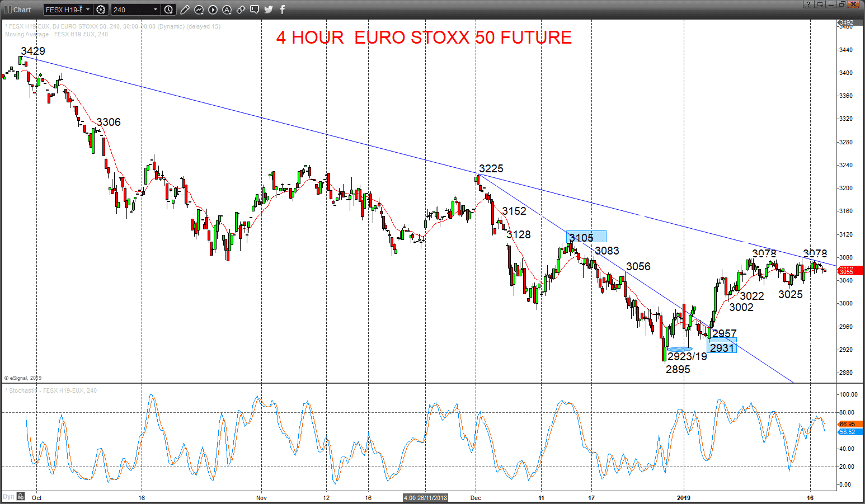Click the 20.00 stochastic axis label

848,467
